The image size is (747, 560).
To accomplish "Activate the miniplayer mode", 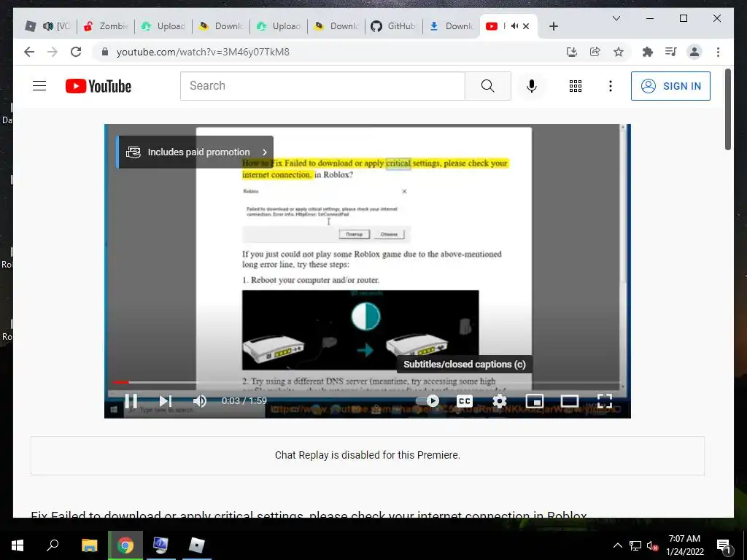I will point(535,401).
